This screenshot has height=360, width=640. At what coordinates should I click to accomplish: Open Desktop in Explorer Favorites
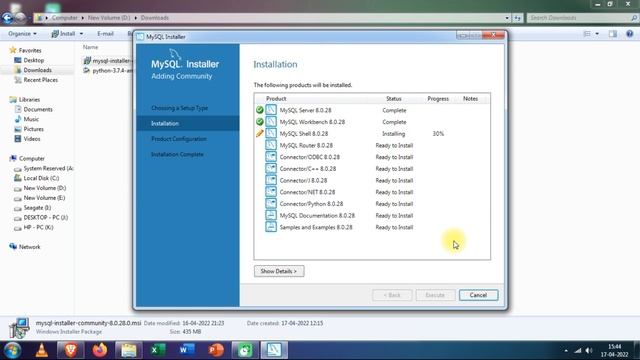tap(29, 60)
